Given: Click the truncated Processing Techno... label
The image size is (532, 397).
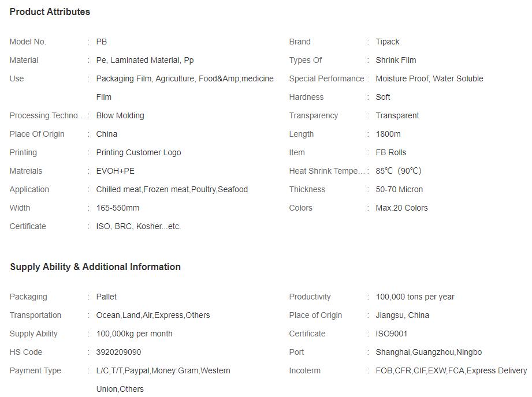Looking at the screenshot, I should point(47,115).
